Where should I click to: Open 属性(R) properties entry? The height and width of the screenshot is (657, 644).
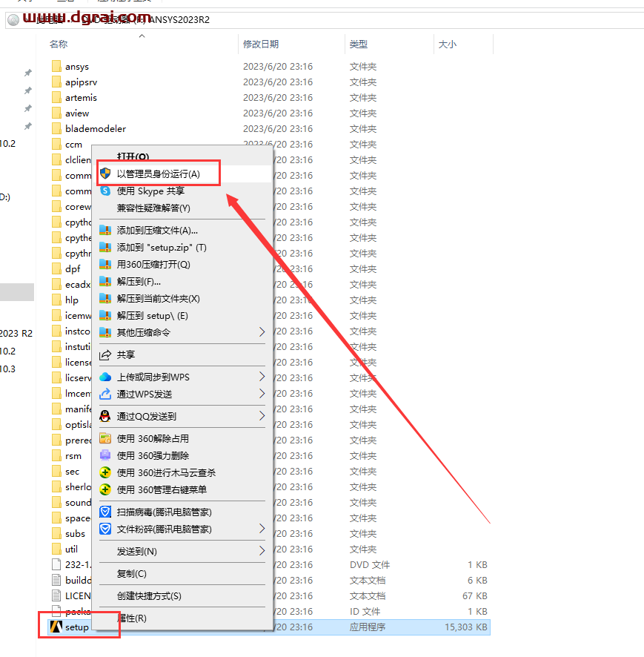pyautogui.click(x=131, y=618)
